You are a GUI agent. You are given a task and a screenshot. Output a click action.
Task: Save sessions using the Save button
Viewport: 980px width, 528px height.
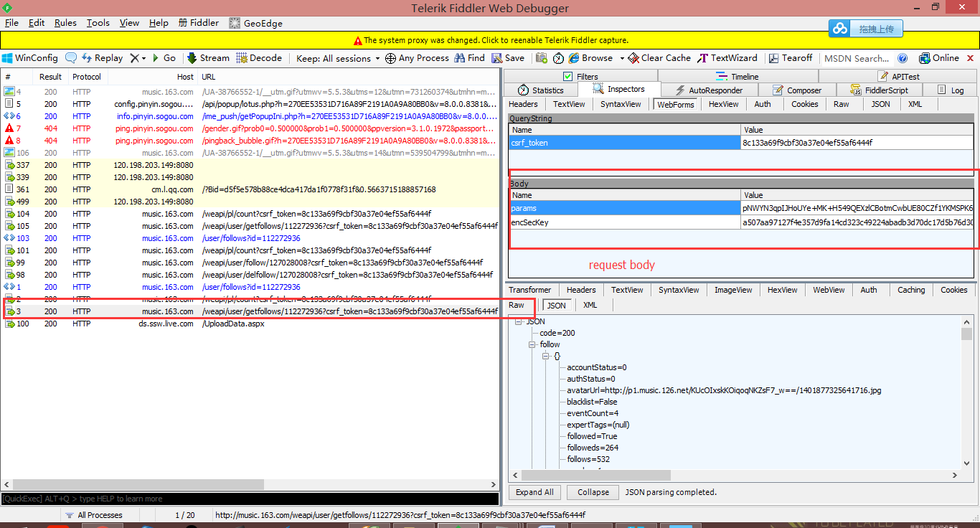507,58
